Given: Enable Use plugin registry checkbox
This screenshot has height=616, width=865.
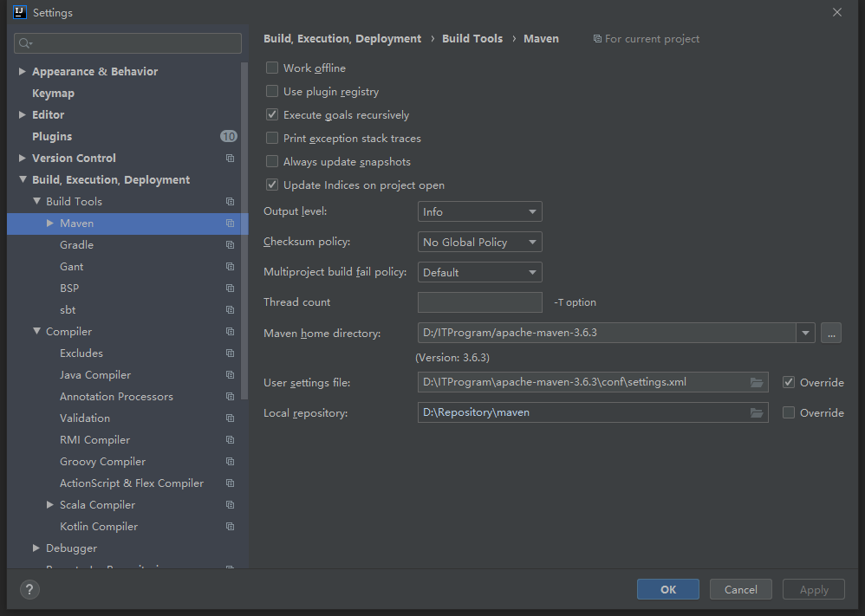Looking at the screenshot, I should (272, 91).
